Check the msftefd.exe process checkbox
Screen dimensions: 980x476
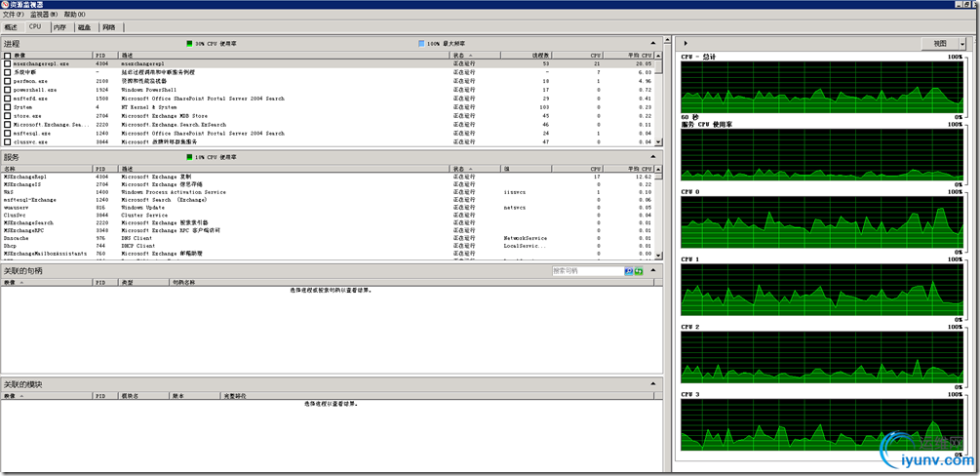[x=8, y=99]
